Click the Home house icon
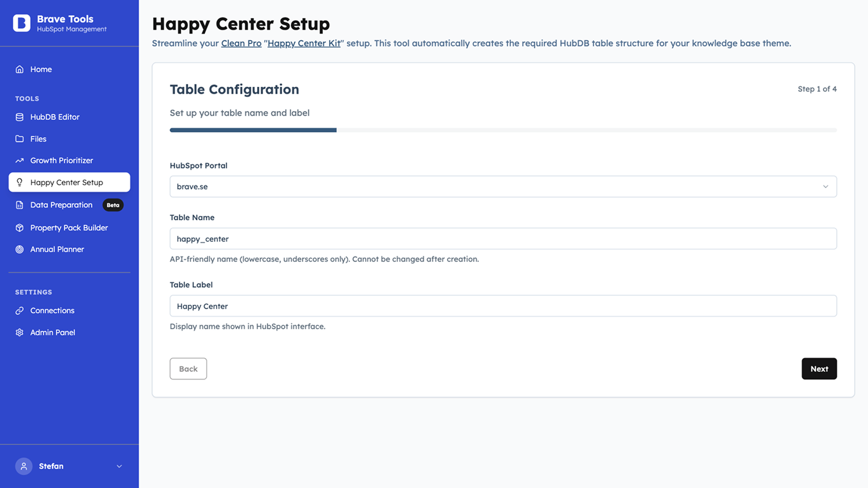868x488 pixels. click(x=20, y=69)
